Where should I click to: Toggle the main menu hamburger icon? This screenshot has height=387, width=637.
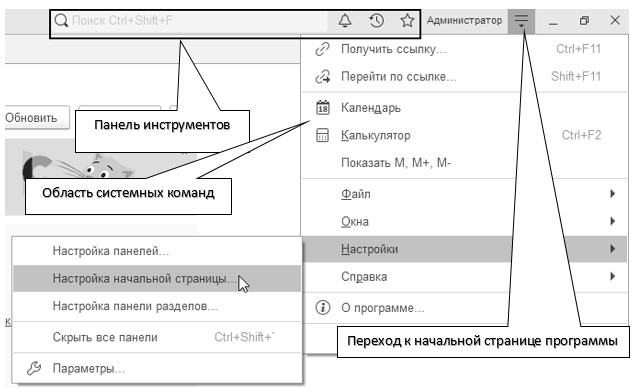[521, 21]
